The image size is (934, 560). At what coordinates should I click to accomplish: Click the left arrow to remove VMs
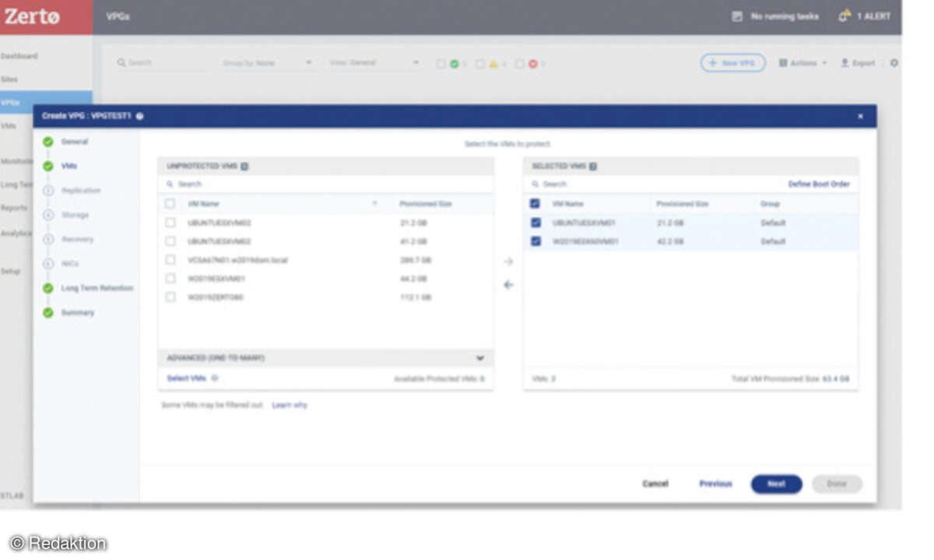pos(508,285)
